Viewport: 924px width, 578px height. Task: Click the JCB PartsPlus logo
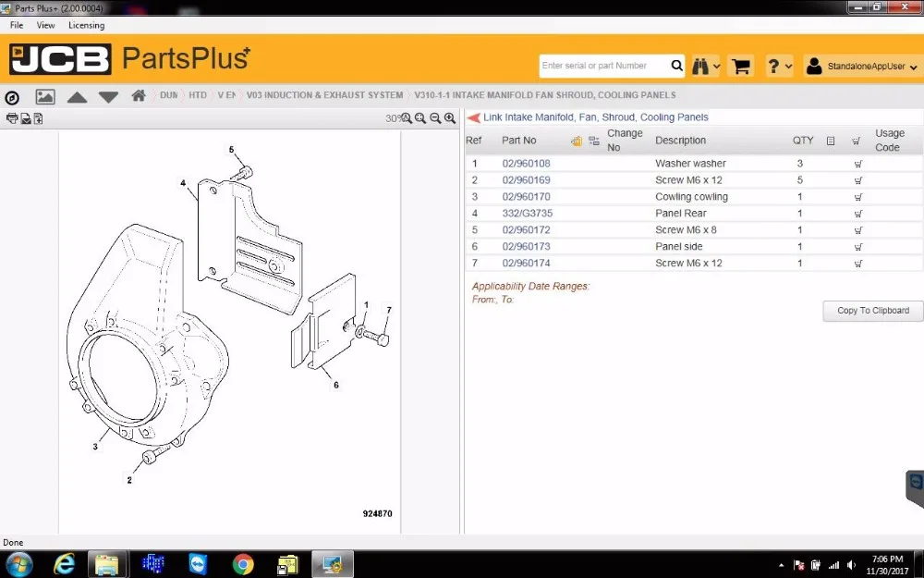coord(129,58)
